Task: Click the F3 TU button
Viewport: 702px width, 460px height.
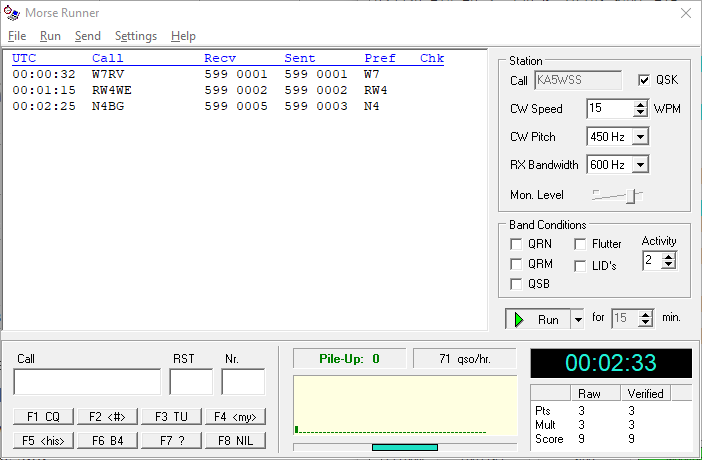Action: pyautogui.click(x=171, y=417)
